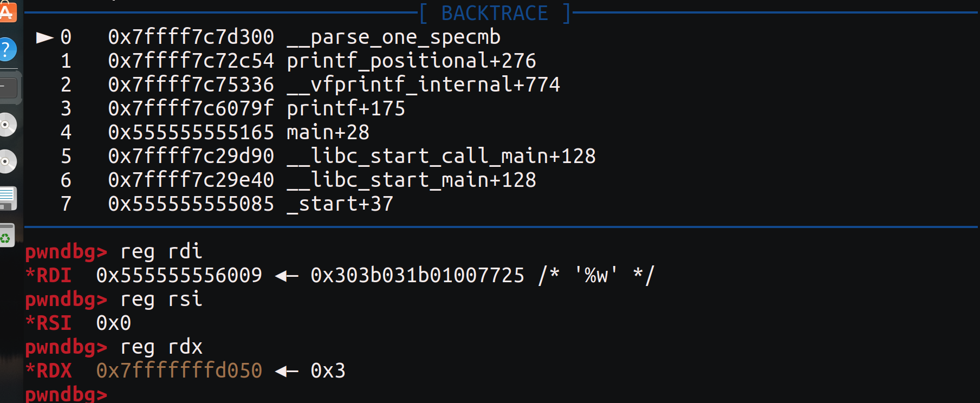The height and width of the screenshot is (403, 980).
Task: Open the second disc drive icon
Action: tap(7, 161)
